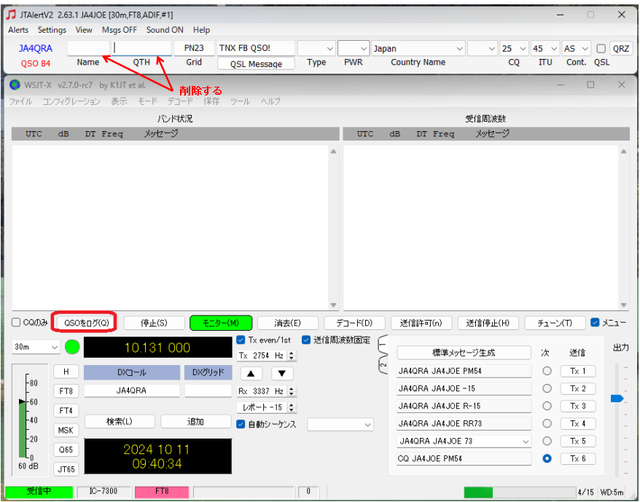This screenshot has width=640, height=502.
Task: Open the ファイル menu in WSJT-X
Action: click(20, 101)
